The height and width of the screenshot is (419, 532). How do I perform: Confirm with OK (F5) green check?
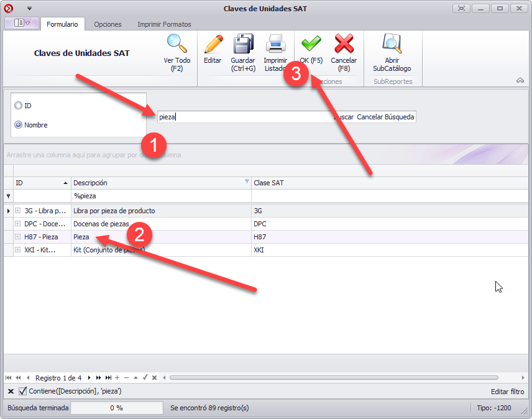click(311, 44)
